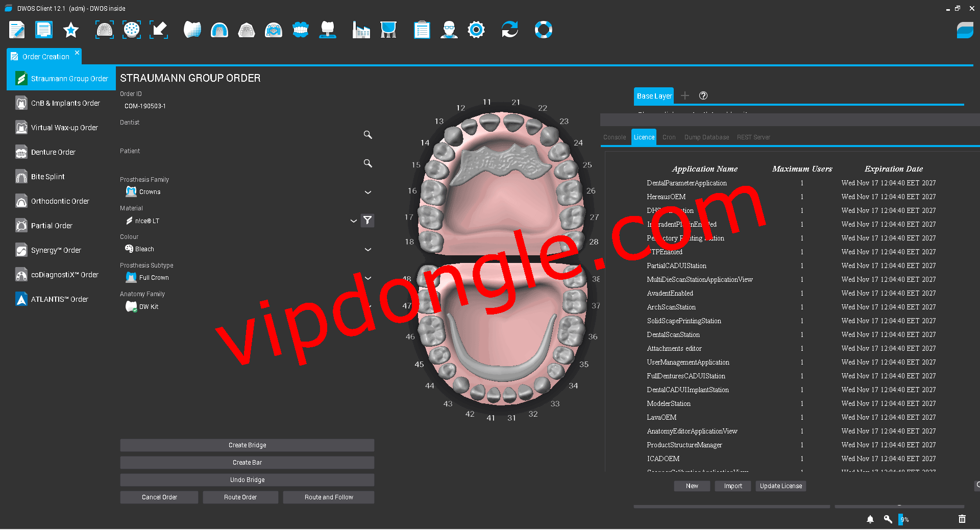
Task: Click the Update License button
Action: point(780,486)
